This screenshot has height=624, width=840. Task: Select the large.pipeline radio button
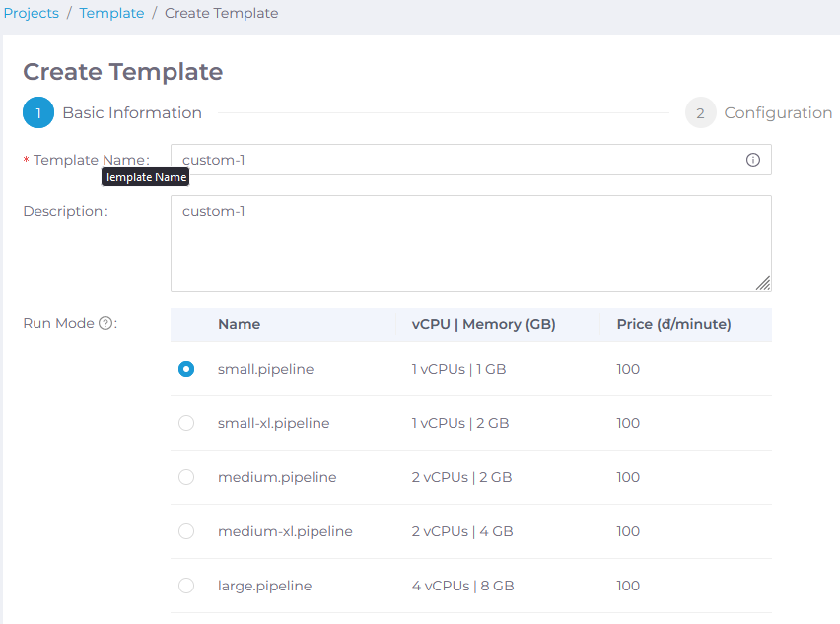pyautogui.click(x=186, y=586)
